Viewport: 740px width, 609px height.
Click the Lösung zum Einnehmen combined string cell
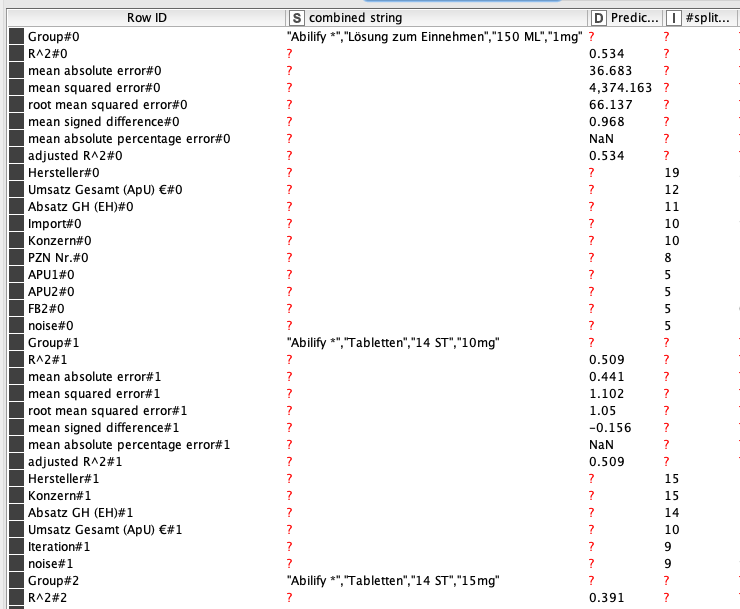(x=435, y=37)
